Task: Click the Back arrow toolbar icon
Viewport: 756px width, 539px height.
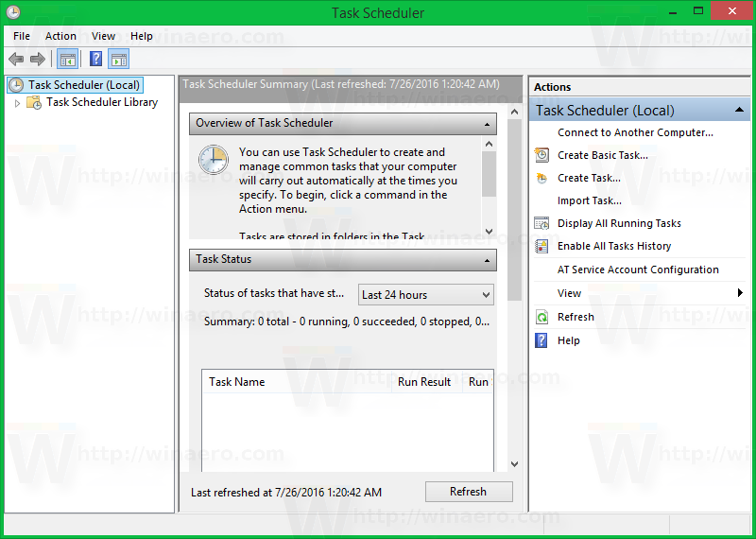Action: (16, 60)
